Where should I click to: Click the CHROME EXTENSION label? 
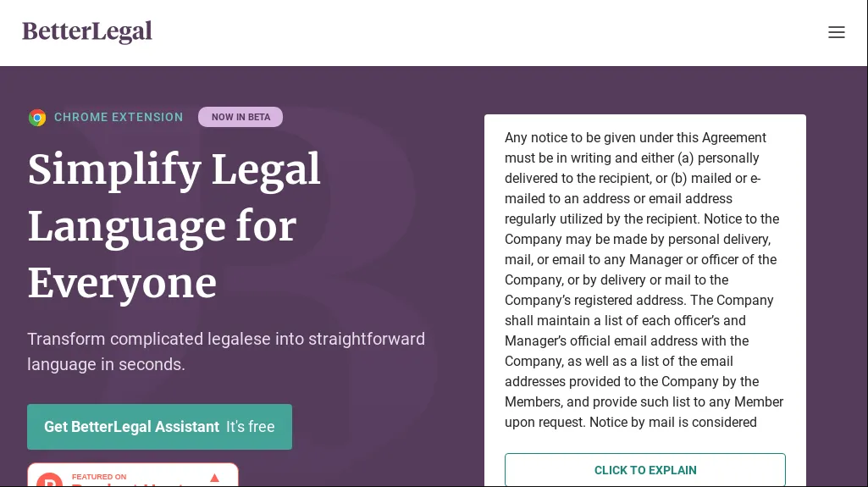(119, 118)
